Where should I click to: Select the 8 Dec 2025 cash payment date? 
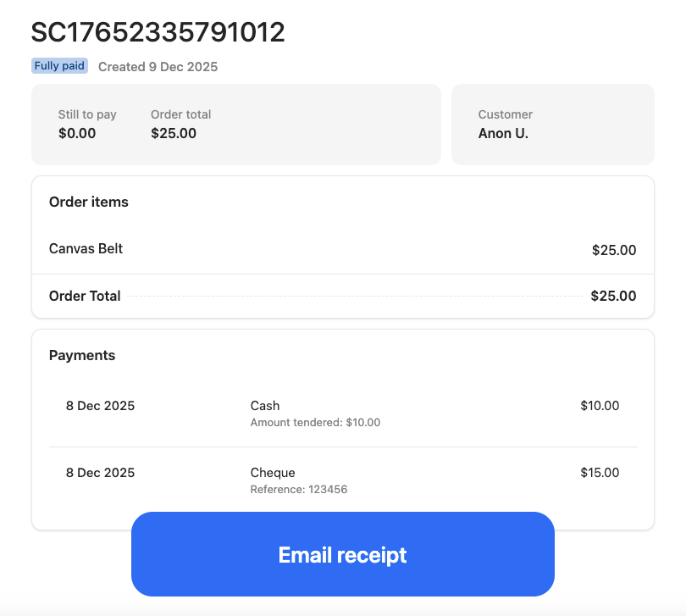tap(100, 405)
